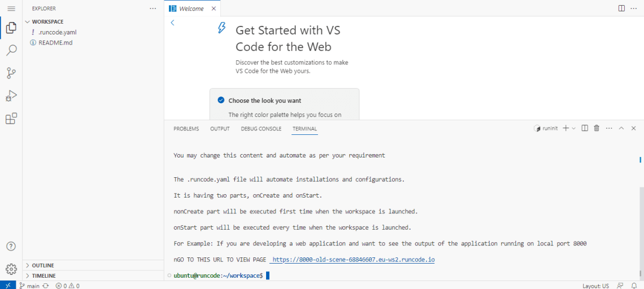Switch to the PROBLEMS tab
The height and width of the screenshot is (289, 644).
(186, 129)
